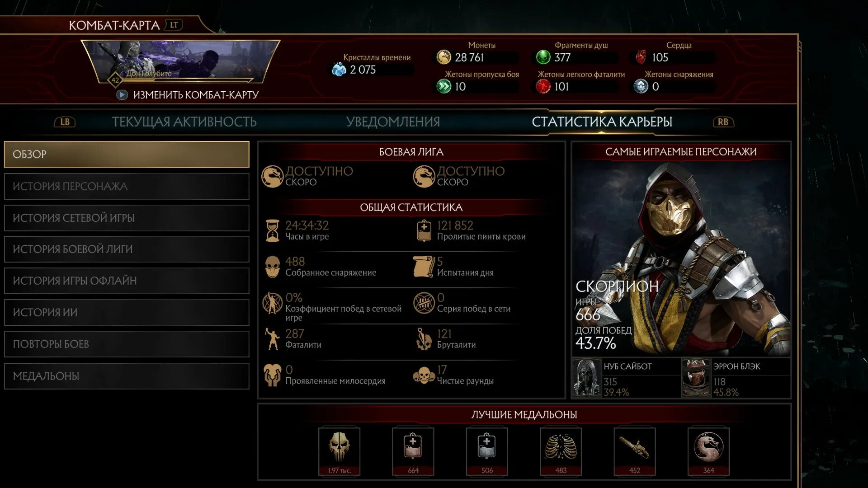Click the Нуб Сайбот character portrait
Viewport: 868px width, 488px height.
(x=586, y=378)
